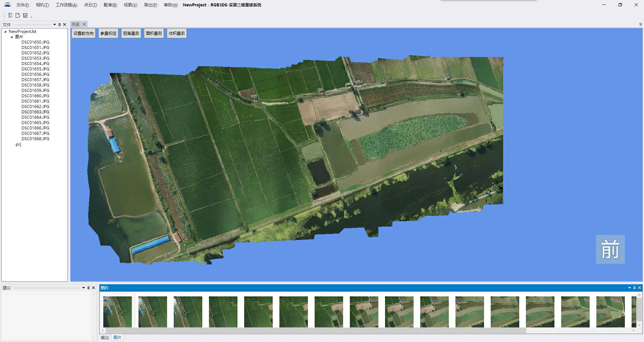
Task: Click the open project toolbar icon
Action: point(10,15)
